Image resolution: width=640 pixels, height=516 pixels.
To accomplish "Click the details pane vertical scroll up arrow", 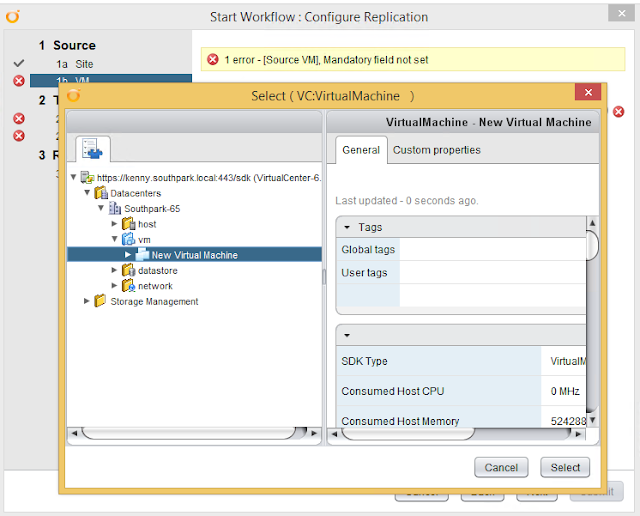I will pyautogui.click(x=592, y=223).
